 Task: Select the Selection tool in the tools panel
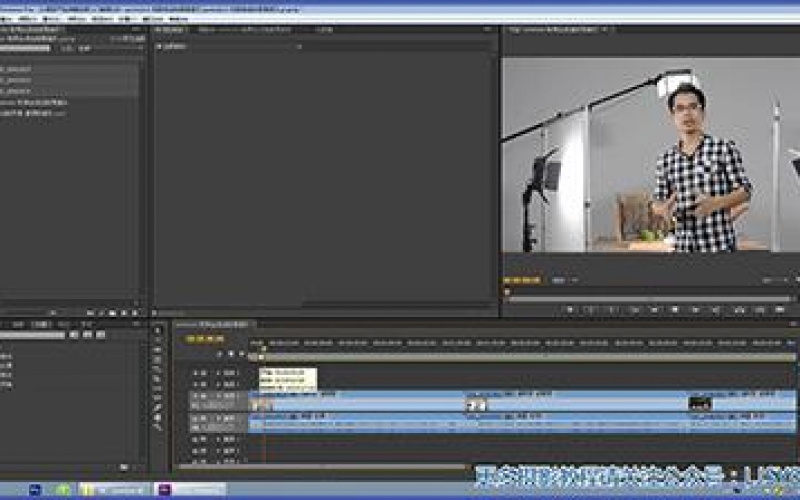158,332
